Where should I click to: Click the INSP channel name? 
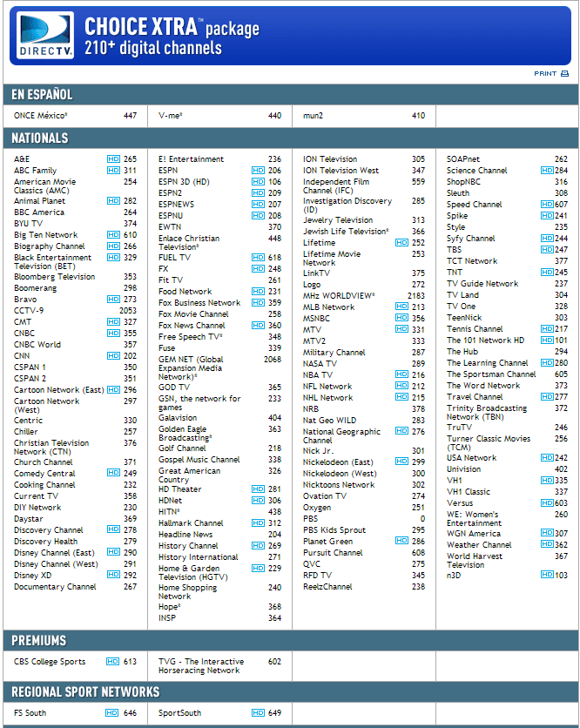(x=167, y=618)
